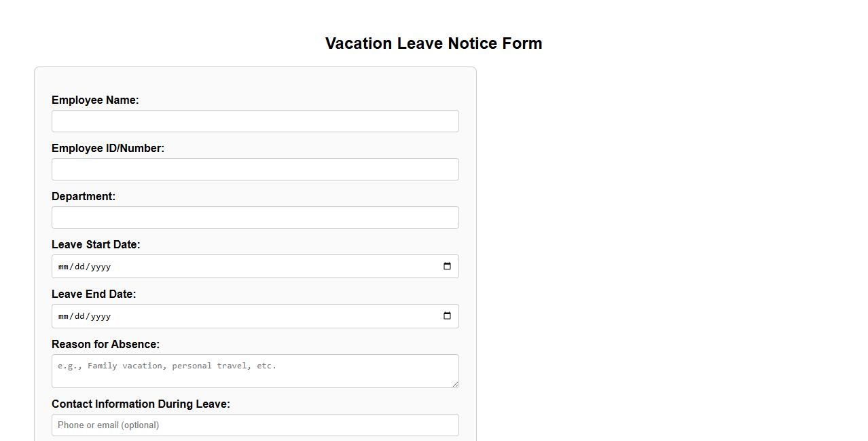Click the placeholder text mentioning Family vacation
Viewport: 868px width, 441px height.
pyautogui.click(x=167, y=366)
